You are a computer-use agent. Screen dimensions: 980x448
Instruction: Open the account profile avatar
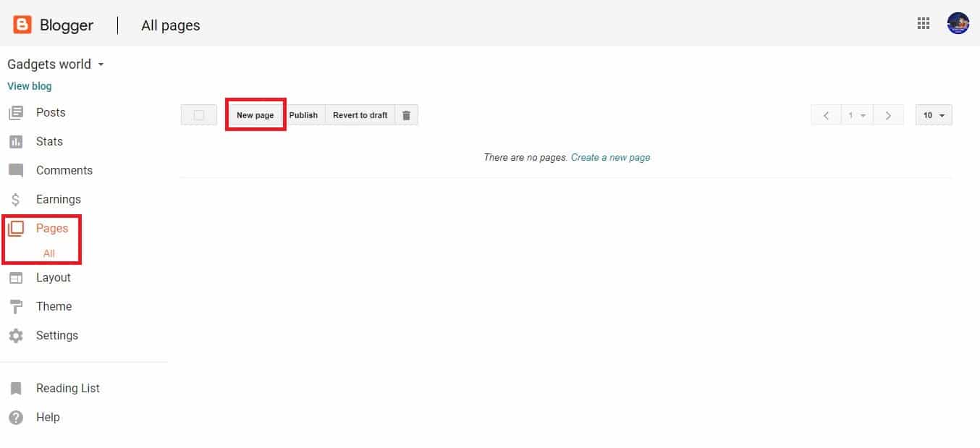click(x=958, y=23)
